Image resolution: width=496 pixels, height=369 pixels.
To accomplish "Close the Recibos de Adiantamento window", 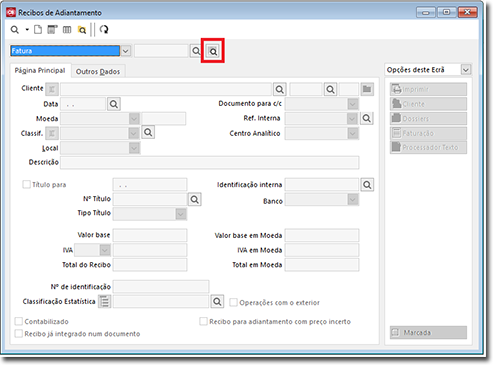I will pyautogui.click(x=468, y=12).
